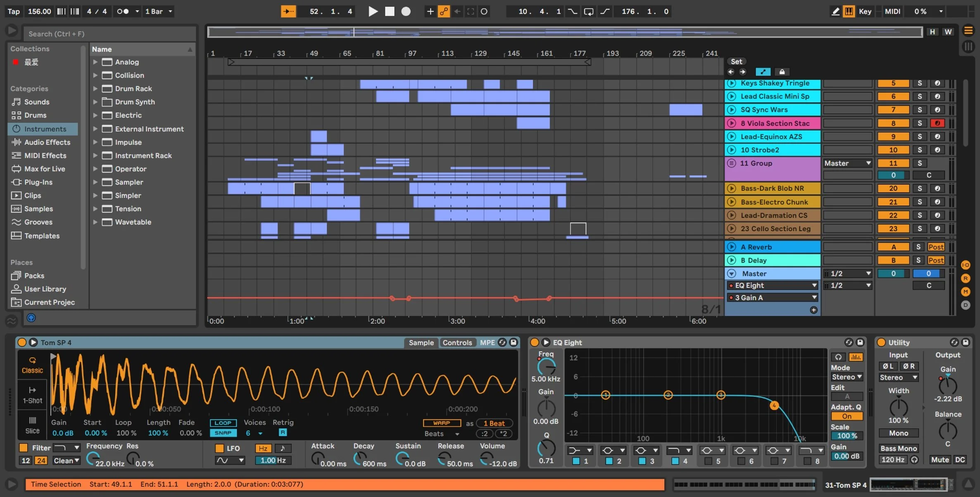
Task: Adjust the Utility Gain knob
Action: pos(947,386)
